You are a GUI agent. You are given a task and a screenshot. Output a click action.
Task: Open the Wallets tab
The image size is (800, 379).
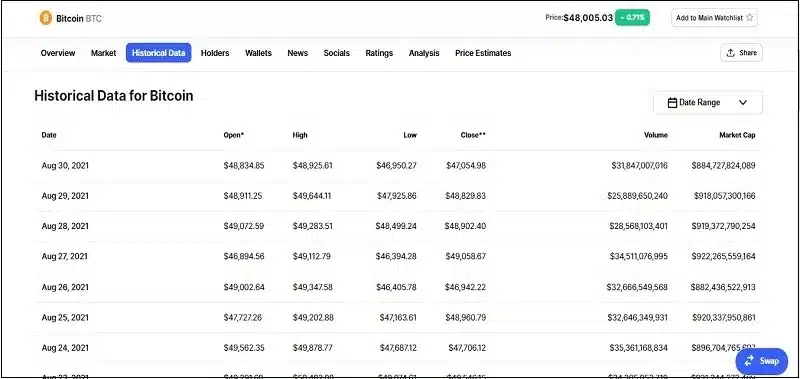point(258,53)
